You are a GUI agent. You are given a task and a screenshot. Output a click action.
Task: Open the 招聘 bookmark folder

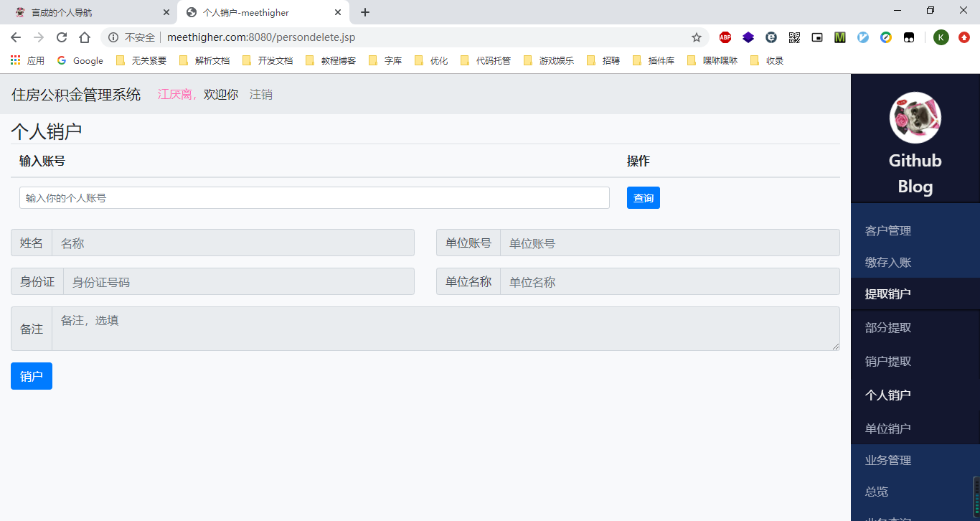point(603,61)
